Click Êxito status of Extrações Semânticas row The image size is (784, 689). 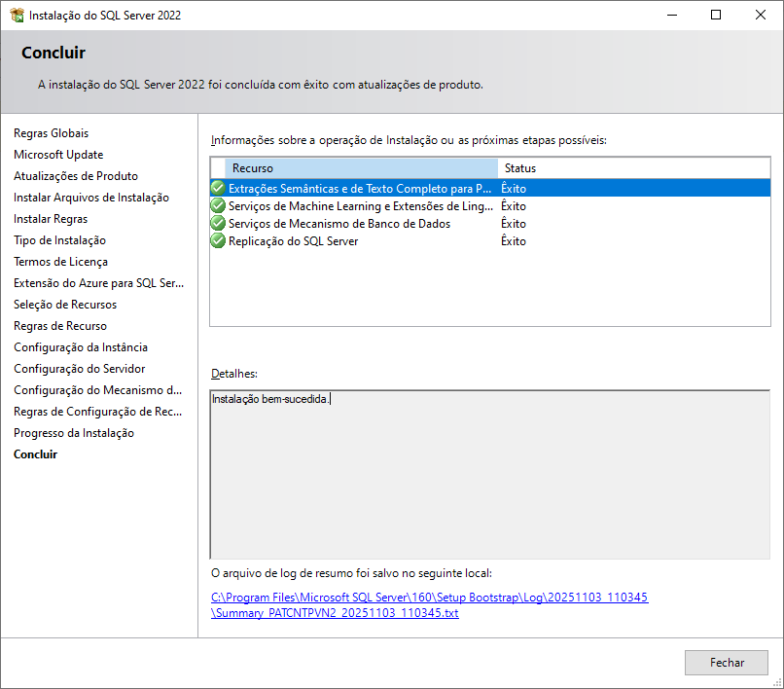click(x=514, y=188)
